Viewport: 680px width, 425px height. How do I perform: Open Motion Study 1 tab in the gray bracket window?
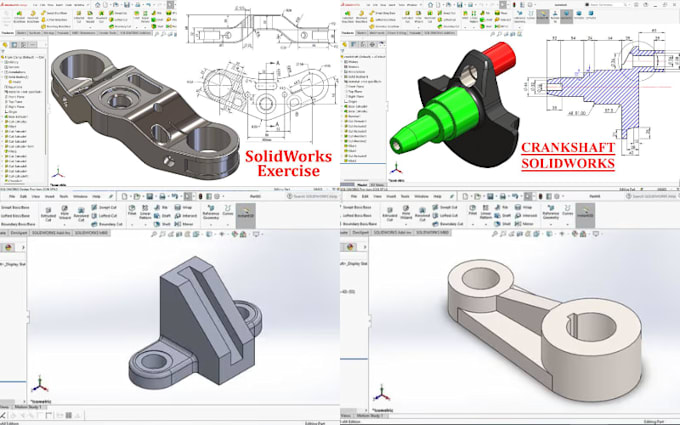(29, 407)
